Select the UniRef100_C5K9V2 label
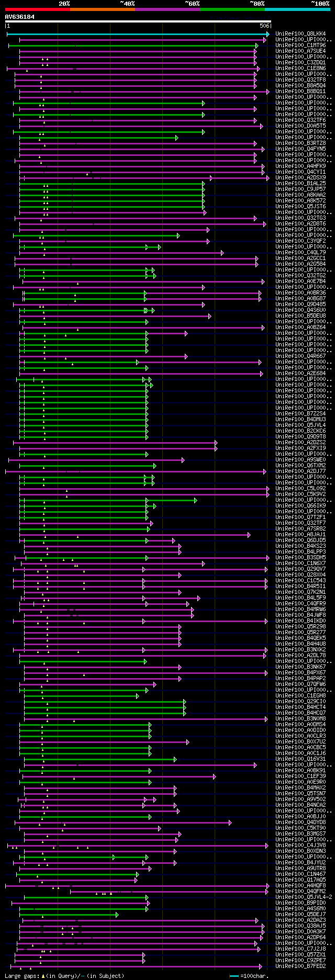335x980 pixels. tap(300, 494)
